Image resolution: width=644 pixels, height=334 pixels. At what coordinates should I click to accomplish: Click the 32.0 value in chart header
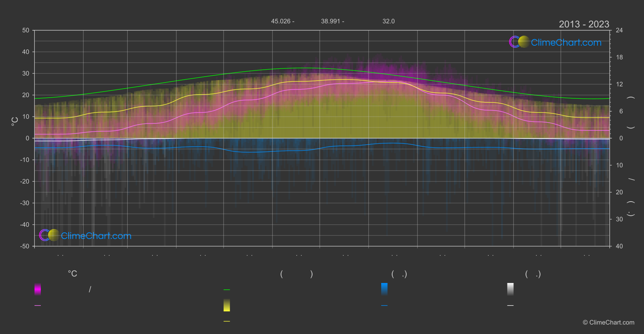pyautogui.click(x=389, y=21)
